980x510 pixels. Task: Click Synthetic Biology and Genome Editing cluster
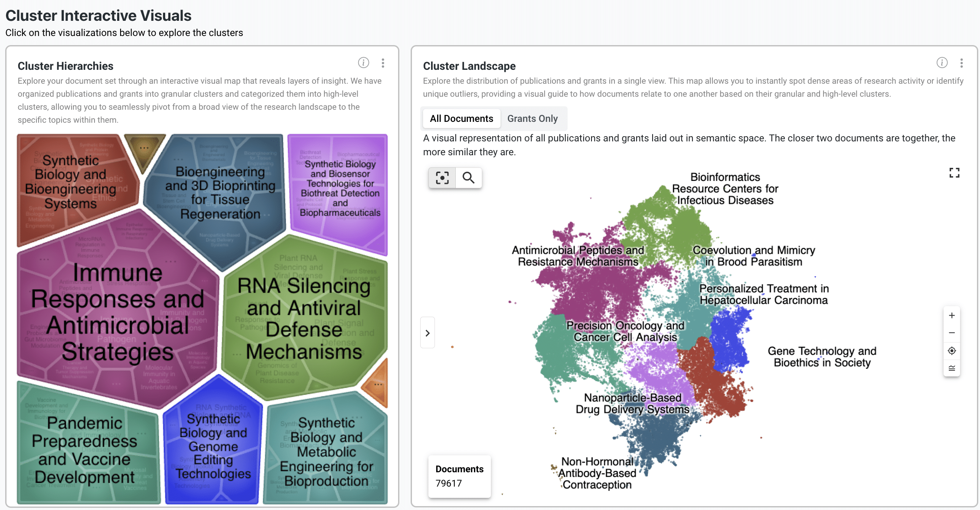(x=213, y=447)
